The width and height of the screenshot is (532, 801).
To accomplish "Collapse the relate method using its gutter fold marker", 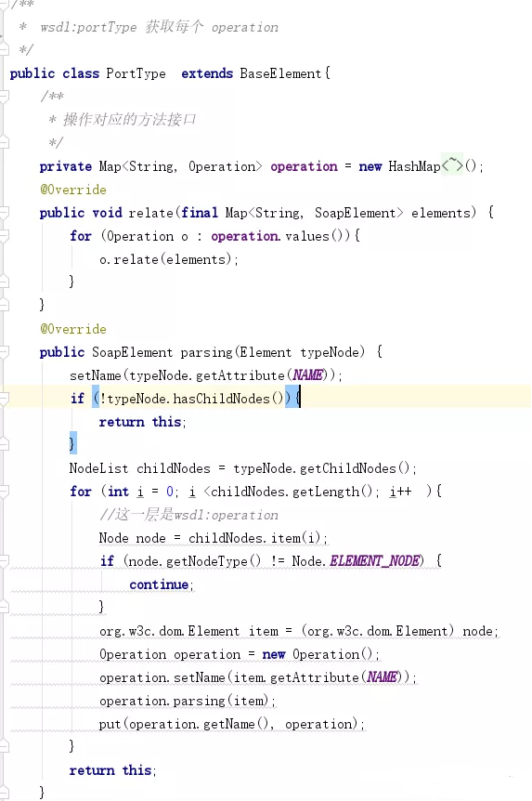I will tap(4, 212).
